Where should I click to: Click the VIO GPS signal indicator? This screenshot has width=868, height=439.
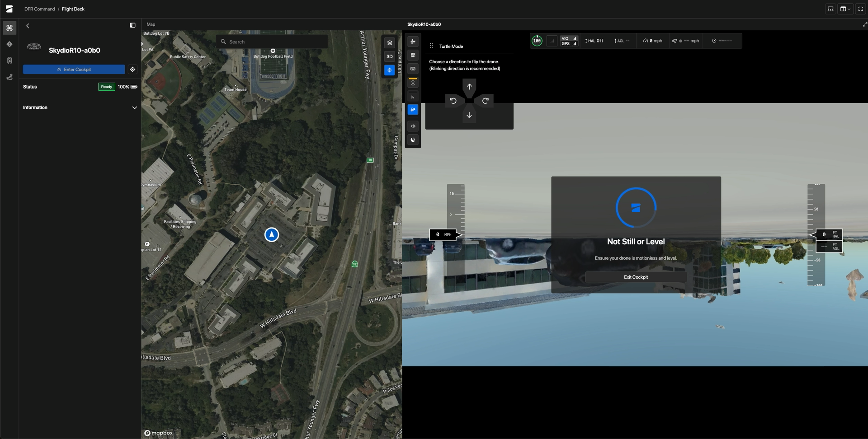coord(569,41)
